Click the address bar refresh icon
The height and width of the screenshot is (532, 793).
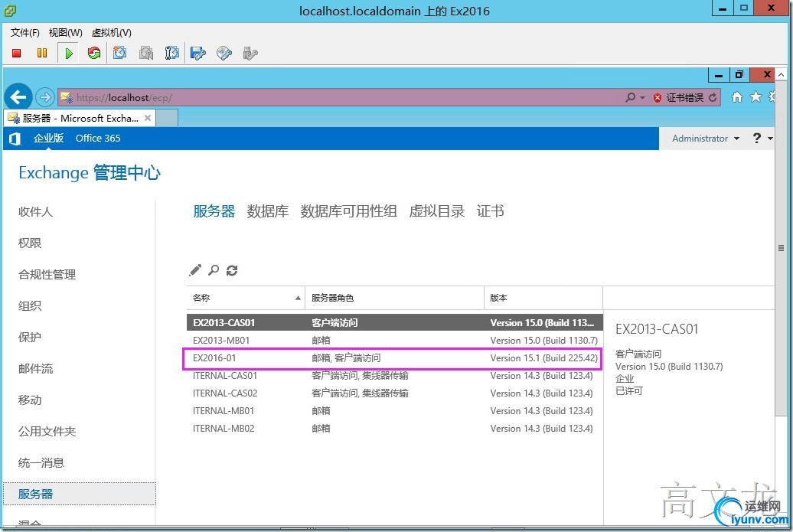pyautogui.click(x=713, y=98)
